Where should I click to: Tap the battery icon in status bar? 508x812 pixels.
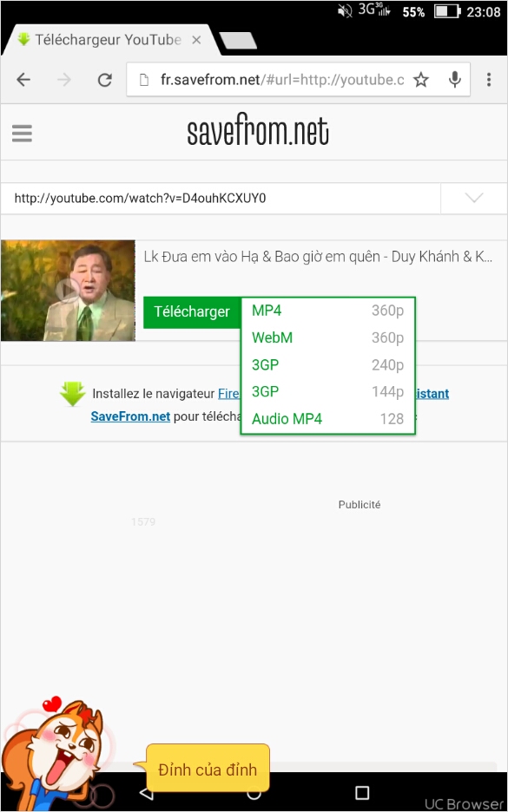447,11
